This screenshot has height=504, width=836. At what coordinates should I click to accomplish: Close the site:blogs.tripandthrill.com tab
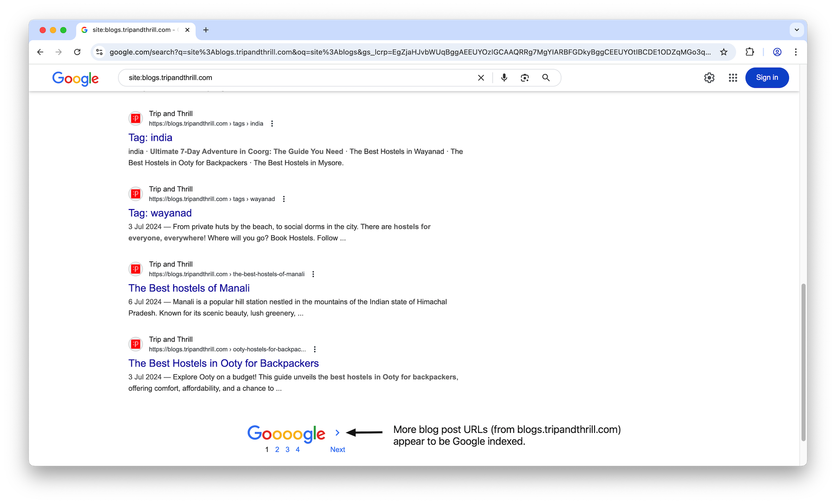point(187,30)
